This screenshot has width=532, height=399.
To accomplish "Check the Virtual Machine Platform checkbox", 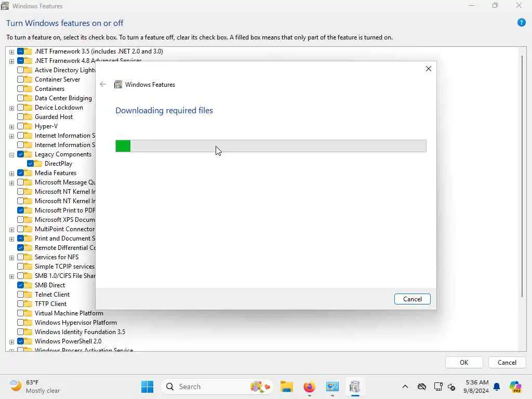I will click(x=20, y=313).
